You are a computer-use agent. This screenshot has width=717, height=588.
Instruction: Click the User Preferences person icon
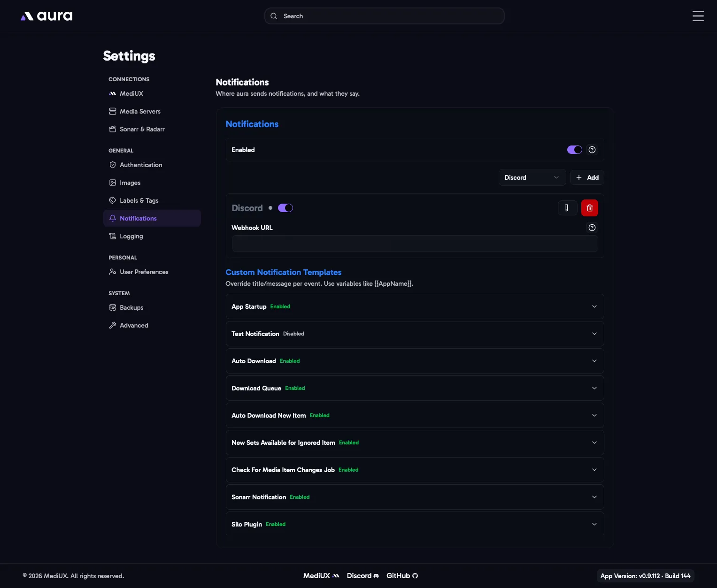[113, 272]
